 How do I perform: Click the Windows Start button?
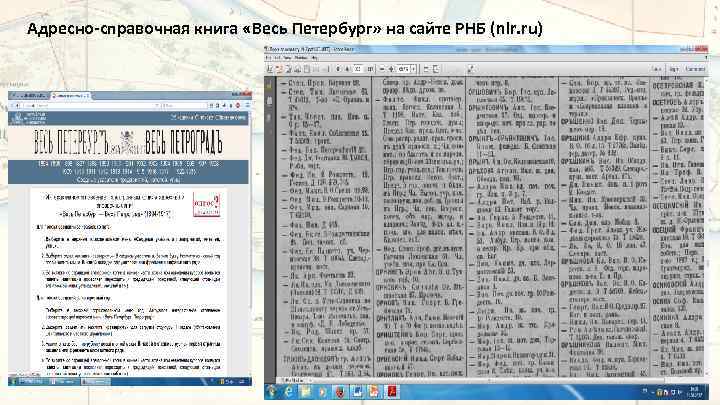272,392
